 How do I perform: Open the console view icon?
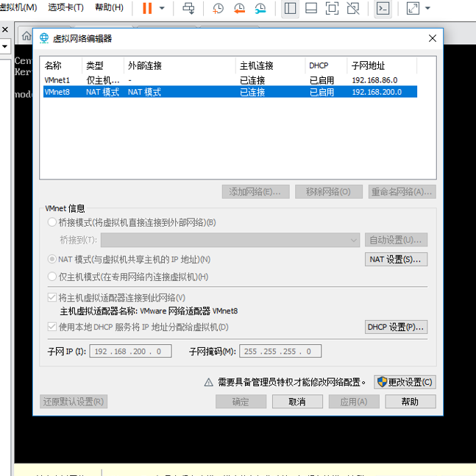tap(383, 8)
